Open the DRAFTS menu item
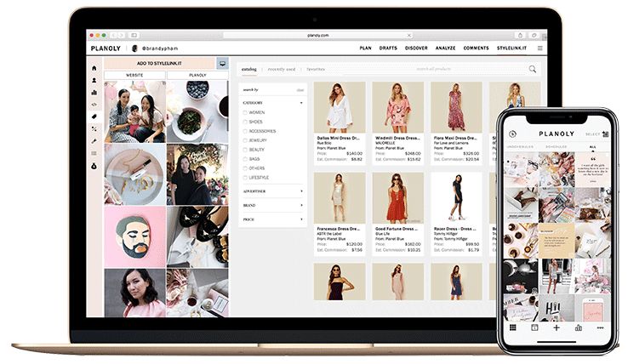 click(388, 48)
